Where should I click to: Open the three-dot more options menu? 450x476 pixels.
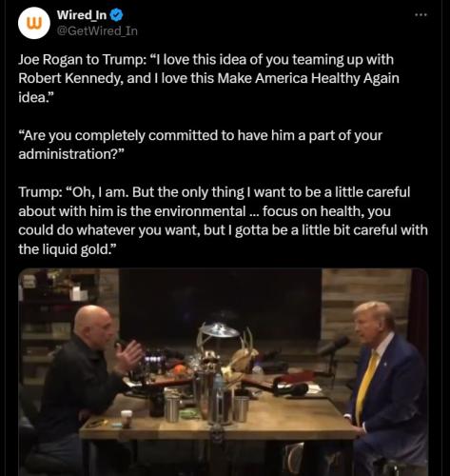[421, 14]
